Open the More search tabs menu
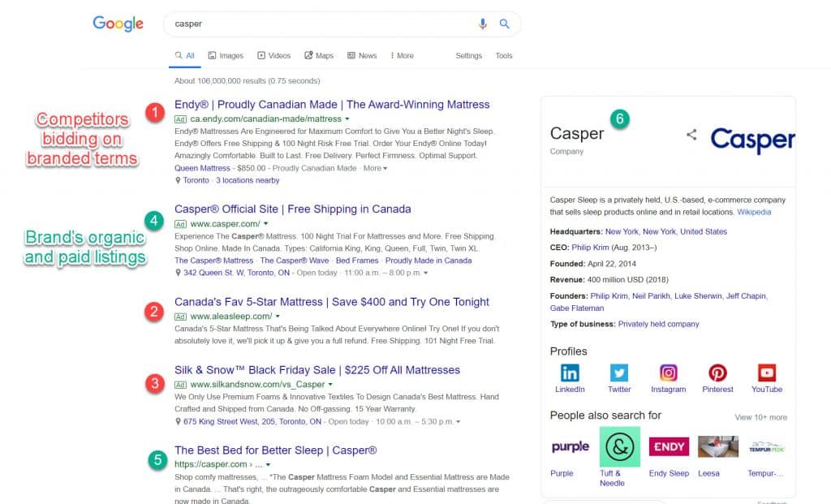Screen dimensions: 831x504 pos(403,56)
